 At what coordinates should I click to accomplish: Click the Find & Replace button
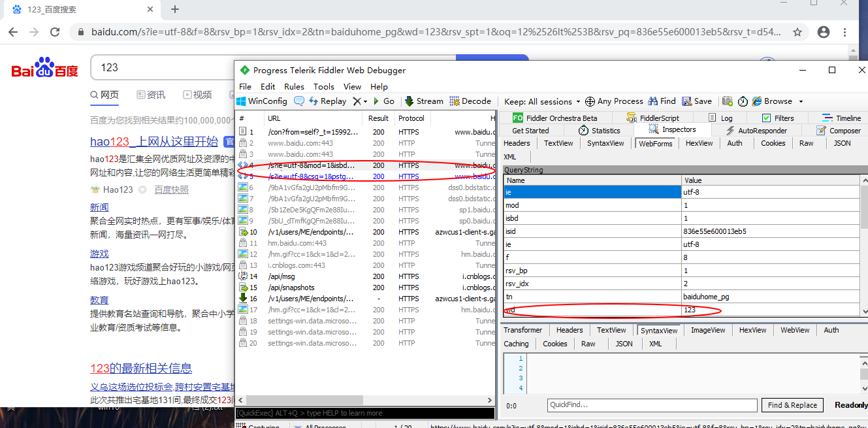792,405
